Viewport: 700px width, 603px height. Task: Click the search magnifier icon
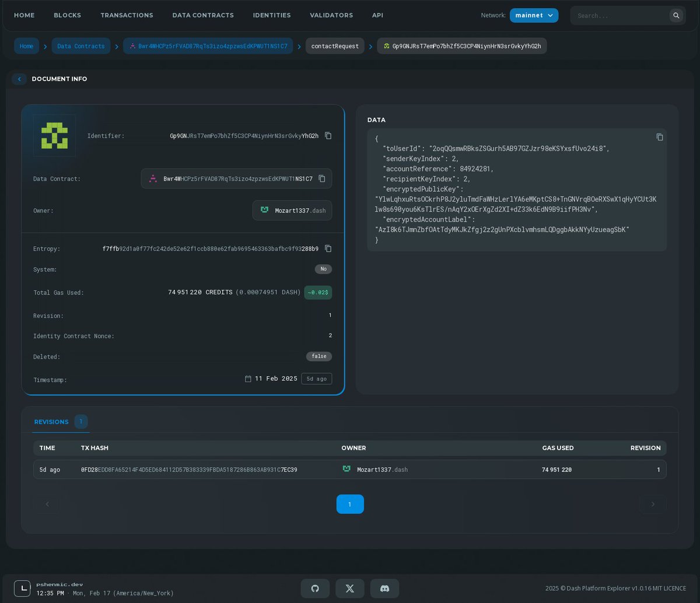676,15
